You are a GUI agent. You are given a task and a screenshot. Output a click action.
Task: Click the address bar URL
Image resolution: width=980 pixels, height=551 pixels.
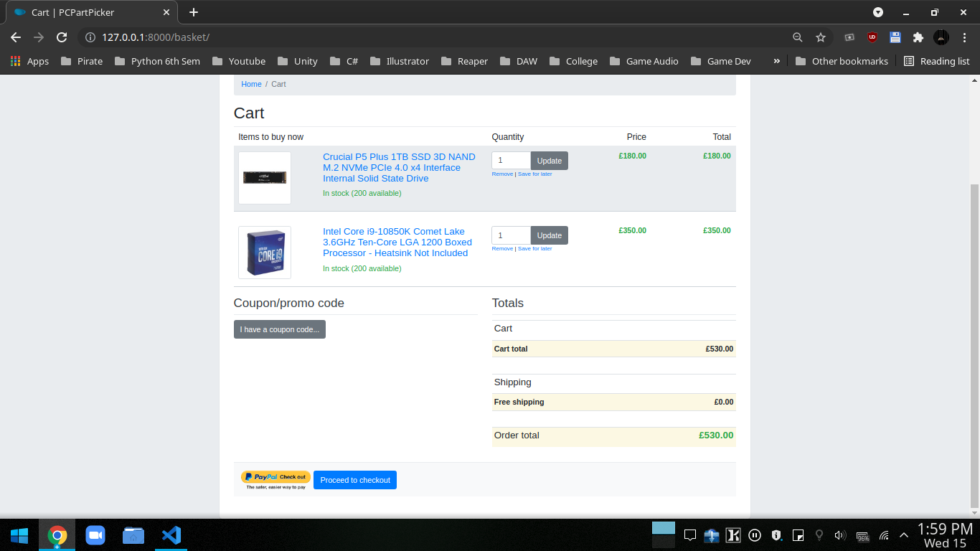pyautogui.click(x=156, y=37)
